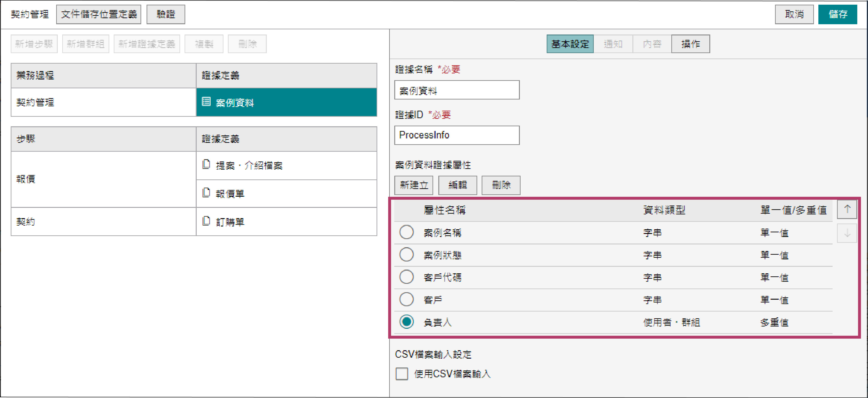
Task: Select the 客戶代碼 radio button
Action: 406,277
